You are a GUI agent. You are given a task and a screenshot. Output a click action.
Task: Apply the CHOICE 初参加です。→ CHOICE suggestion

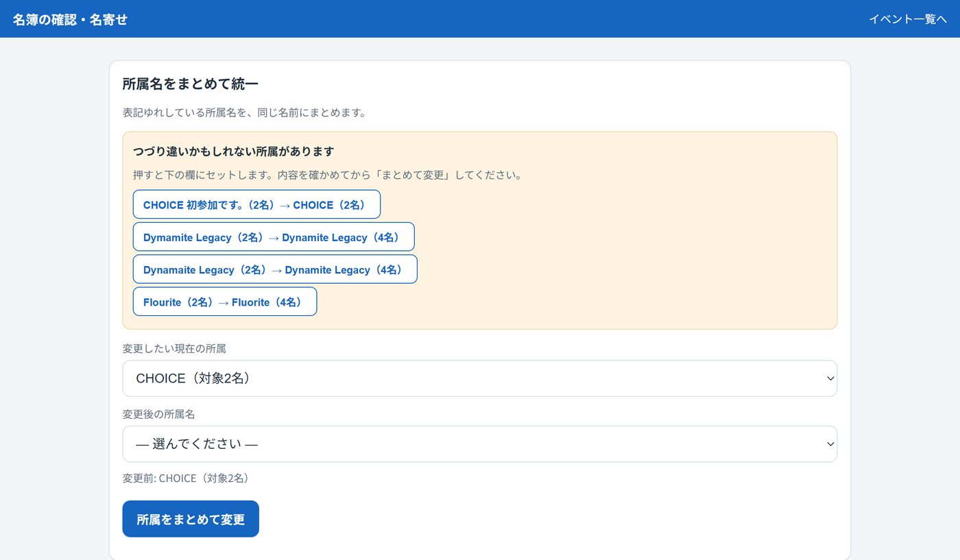[x=256, y=204]
